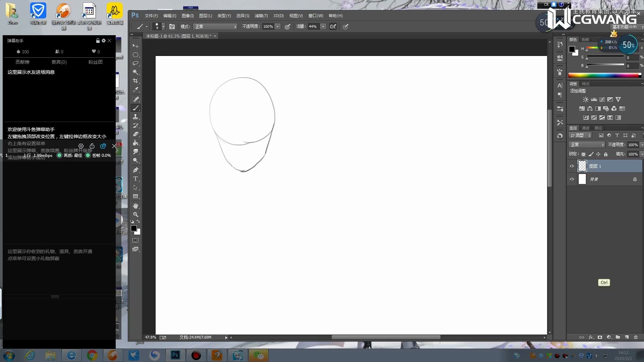Image resolution: width=644 pixels, height=362 pixels.
Task: Open 文件(F) menu
Action: (151, 16)
